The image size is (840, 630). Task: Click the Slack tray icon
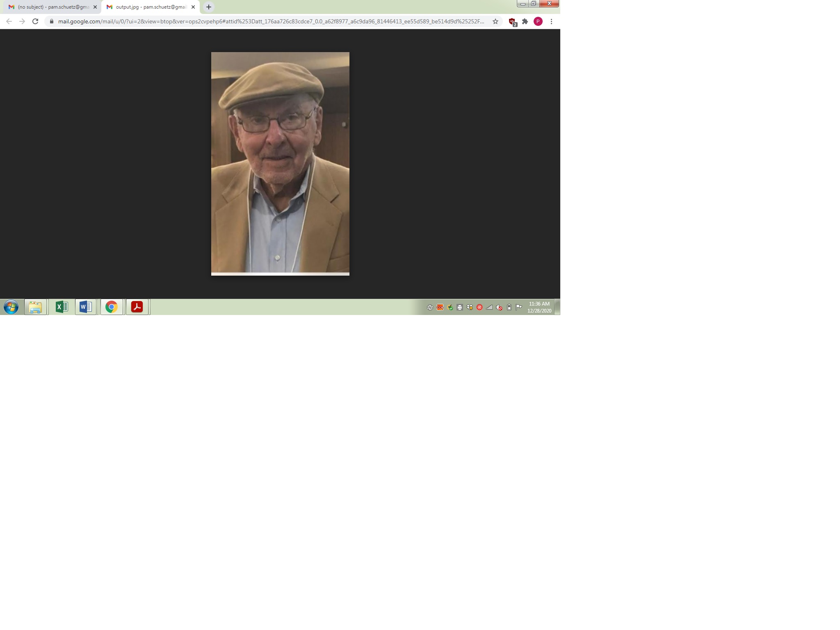click(430, 307)
